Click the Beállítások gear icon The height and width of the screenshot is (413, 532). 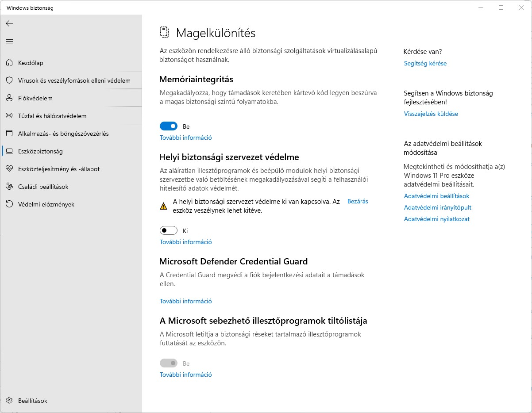coord(9,401)
